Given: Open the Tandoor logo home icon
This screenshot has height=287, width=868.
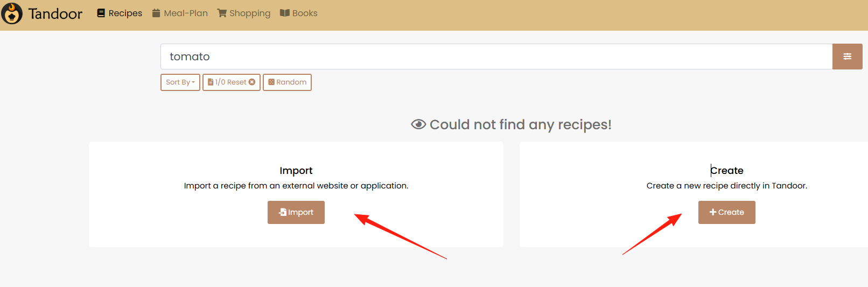Looking at the screenshot, I should [x=12, y=13].
